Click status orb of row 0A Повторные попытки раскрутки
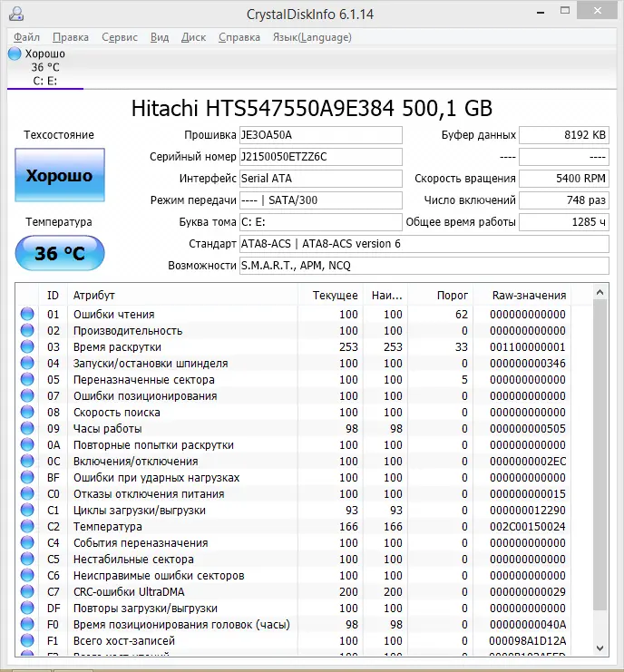Image resolution: width=624 pixels, height=672 pixels. click(x=27, y=444)
